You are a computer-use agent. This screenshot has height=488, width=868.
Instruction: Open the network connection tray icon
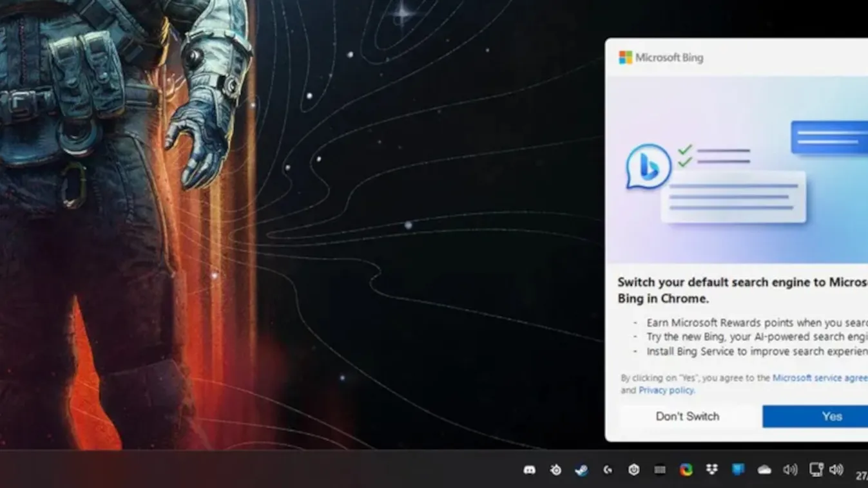[816, 469]
